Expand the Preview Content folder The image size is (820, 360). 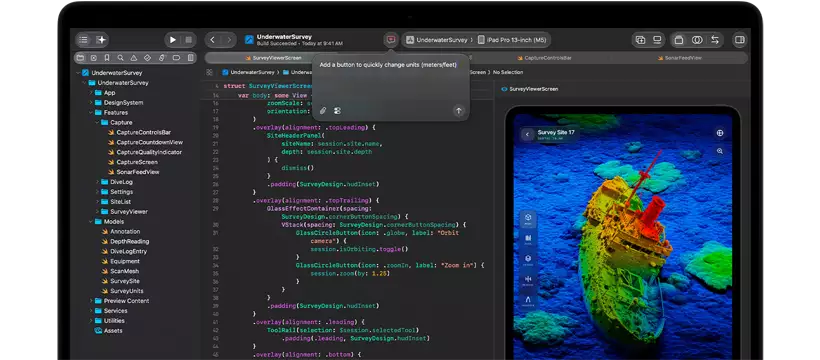click(x=90, y=301)
